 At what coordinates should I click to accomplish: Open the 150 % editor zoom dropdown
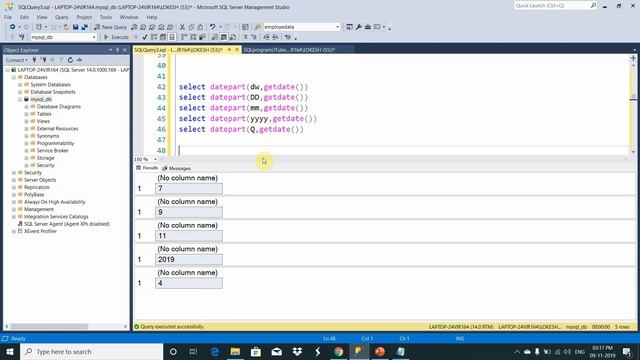coord(155,159)
